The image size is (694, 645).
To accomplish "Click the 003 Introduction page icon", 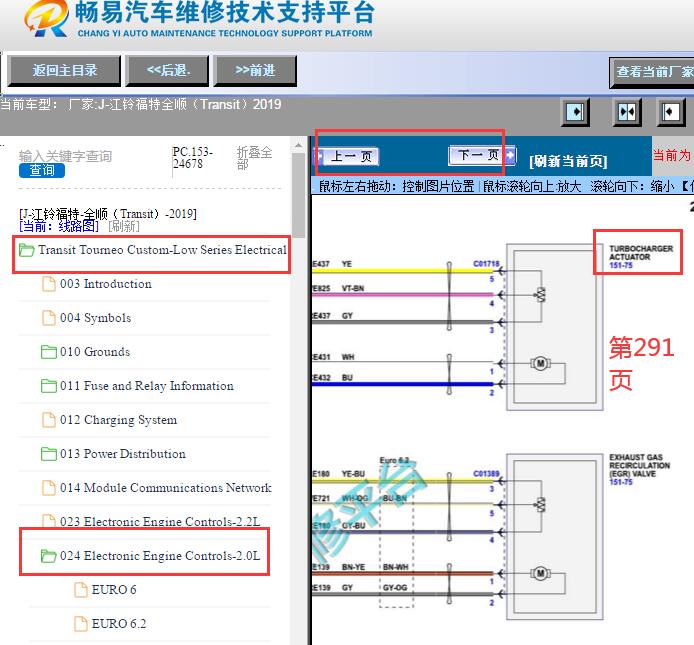I will pos(48,284).
